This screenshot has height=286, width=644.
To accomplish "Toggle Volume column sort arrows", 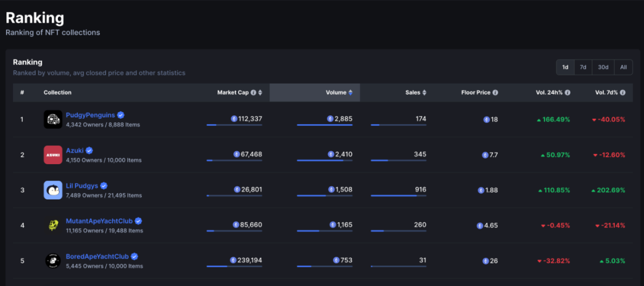I will pos(351,93).
